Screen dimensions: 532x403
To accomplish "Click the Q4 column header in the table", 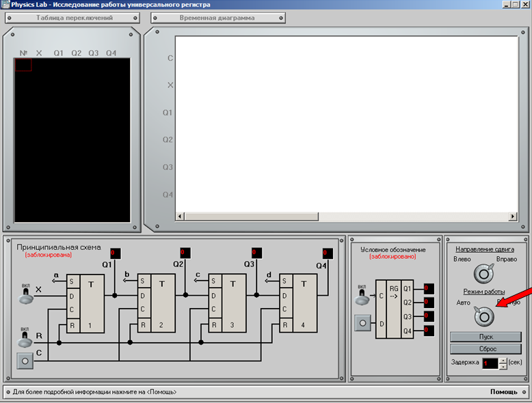I will click(111, 53).
